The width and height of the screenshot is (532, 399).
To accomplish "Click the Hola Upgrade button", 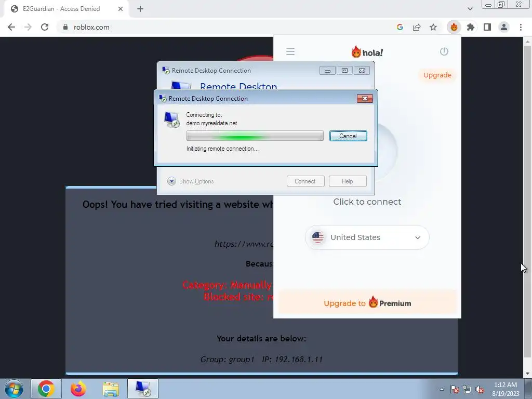I will 437,75.
